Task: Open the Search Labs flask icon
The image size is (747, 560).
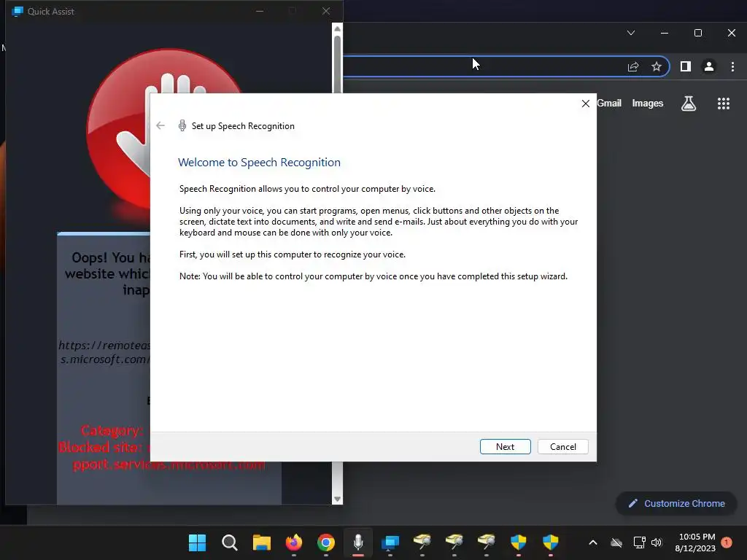Action: [688, 104]
